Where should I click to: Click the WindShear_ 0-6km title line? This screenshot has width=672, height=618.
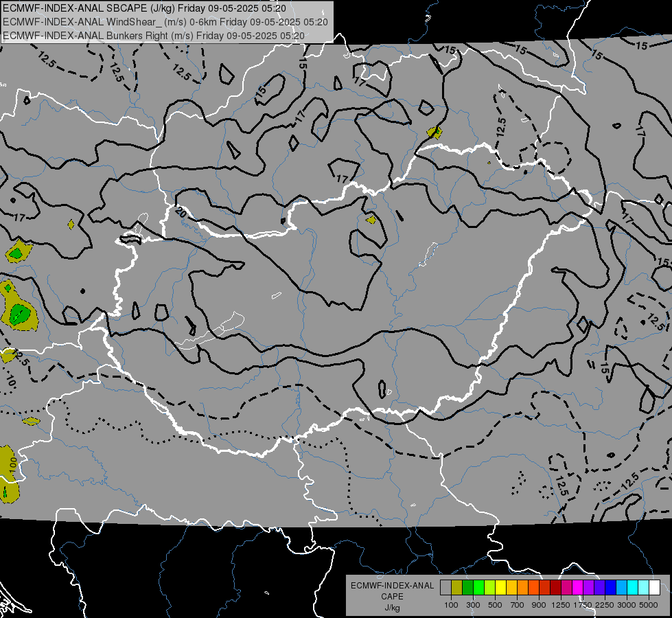[x=165, y=22]
